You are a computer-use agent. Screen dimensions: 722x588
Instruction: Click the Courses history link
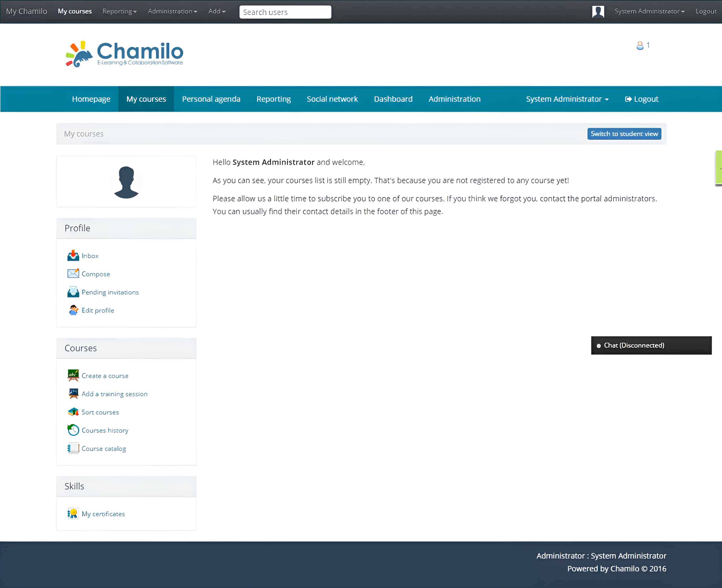click(105, 430)
